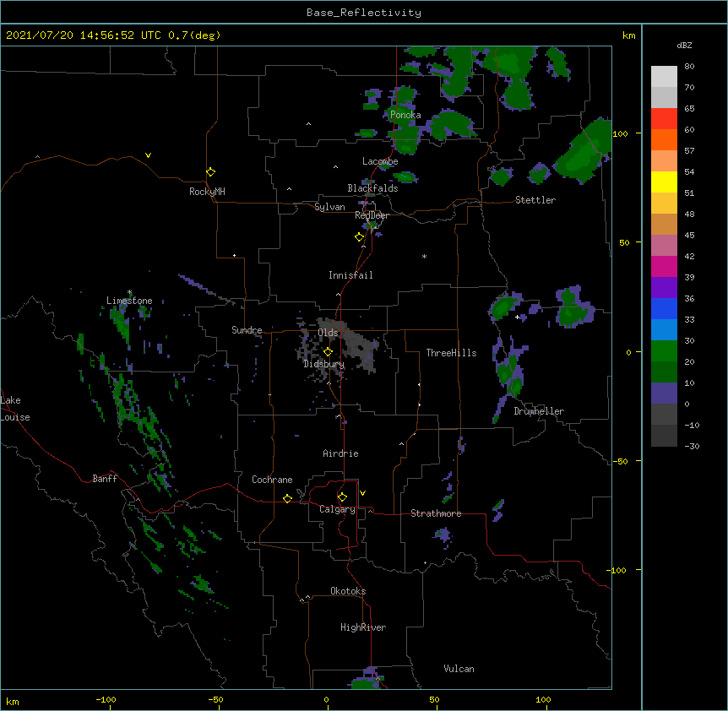Select the pink-mauve 42-45 dBZ swatch
728x711 pixels.
tap(664, 246)
